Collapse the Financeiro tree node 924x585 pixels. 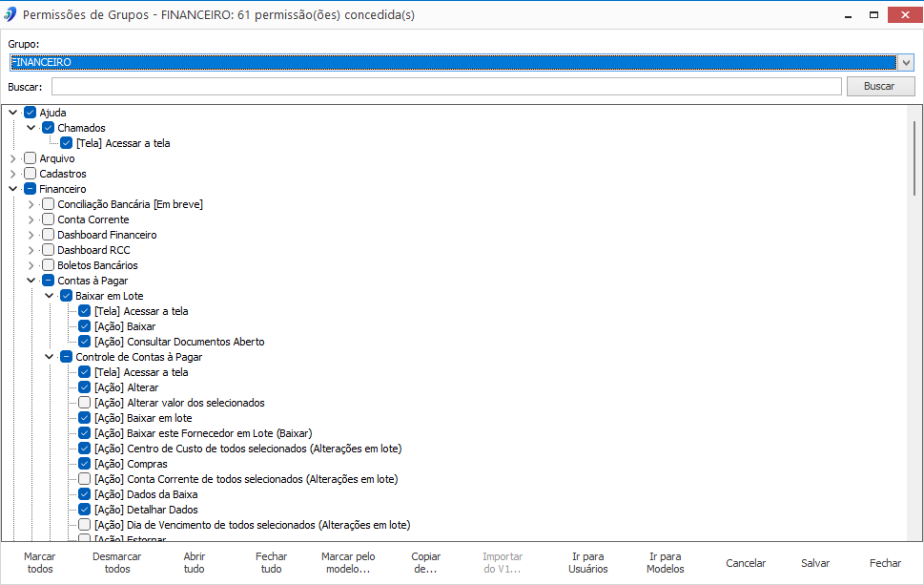pos(13,189)
